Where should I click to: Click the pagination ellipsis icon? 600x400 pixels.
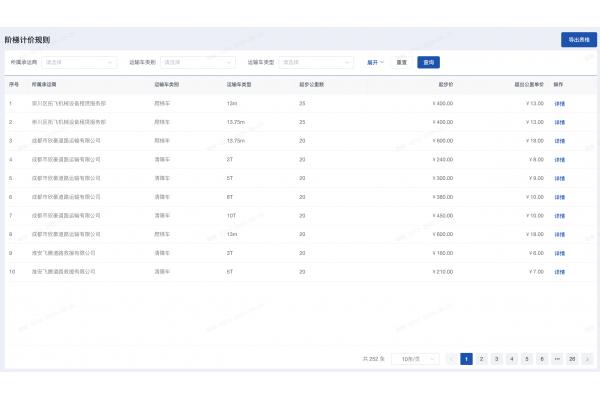coord(556,358)
